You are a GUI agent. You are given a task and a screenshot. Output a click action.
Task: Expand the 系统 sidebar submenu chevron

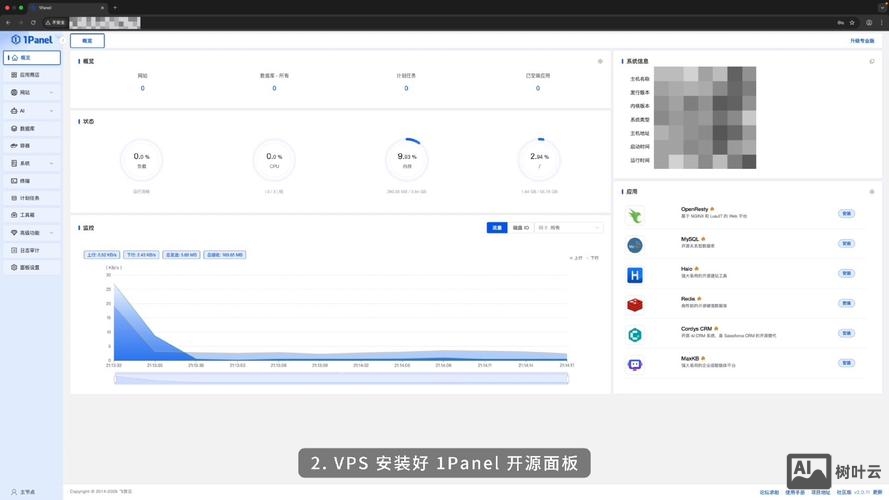(52, 163)
